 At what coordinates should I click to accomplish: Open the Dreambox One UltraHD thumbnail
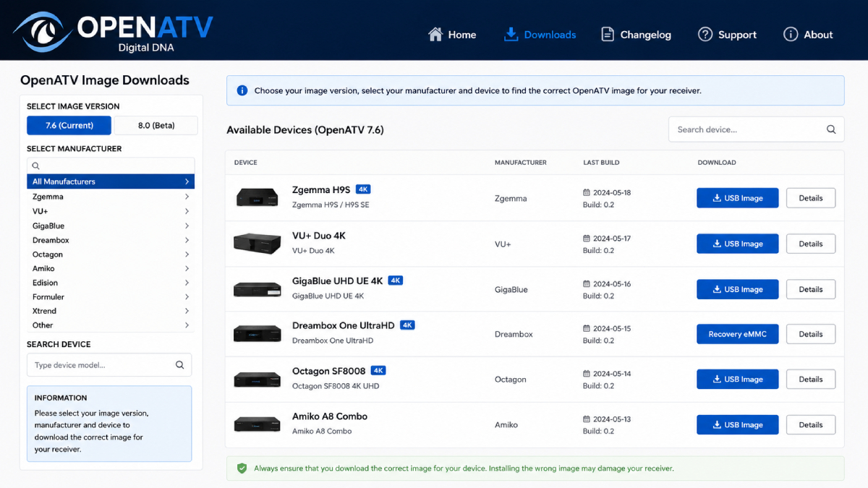tap(257, 334)
